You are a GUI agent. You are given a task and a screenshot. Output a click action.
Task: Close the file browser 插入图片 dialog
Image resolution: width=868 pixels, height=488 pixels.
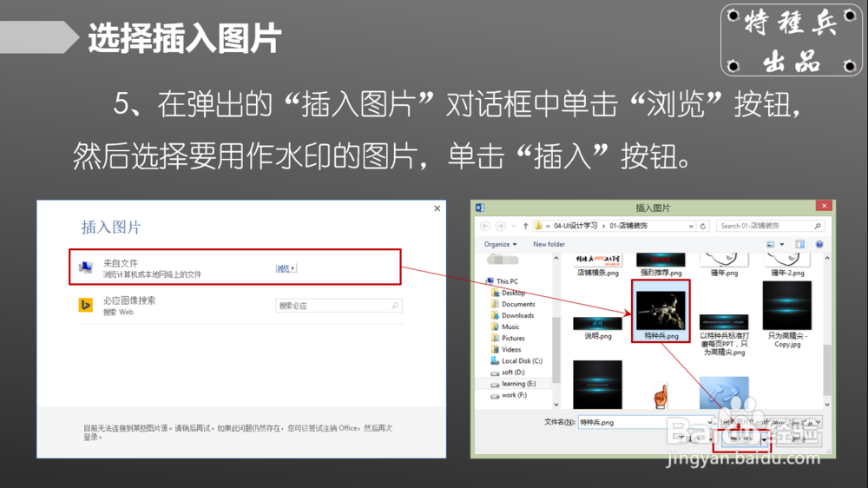[824, 206]
